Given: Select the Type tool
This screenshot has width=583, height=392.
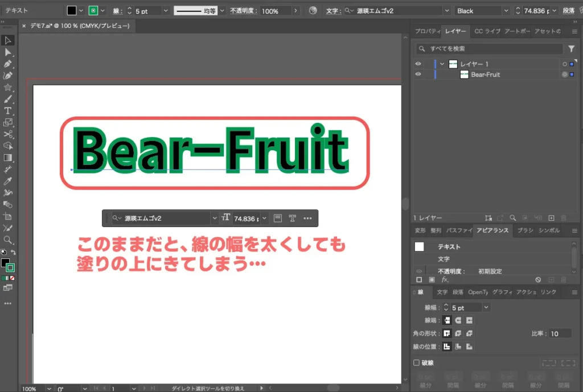Looking at the screenshot, I should [8, 110].
